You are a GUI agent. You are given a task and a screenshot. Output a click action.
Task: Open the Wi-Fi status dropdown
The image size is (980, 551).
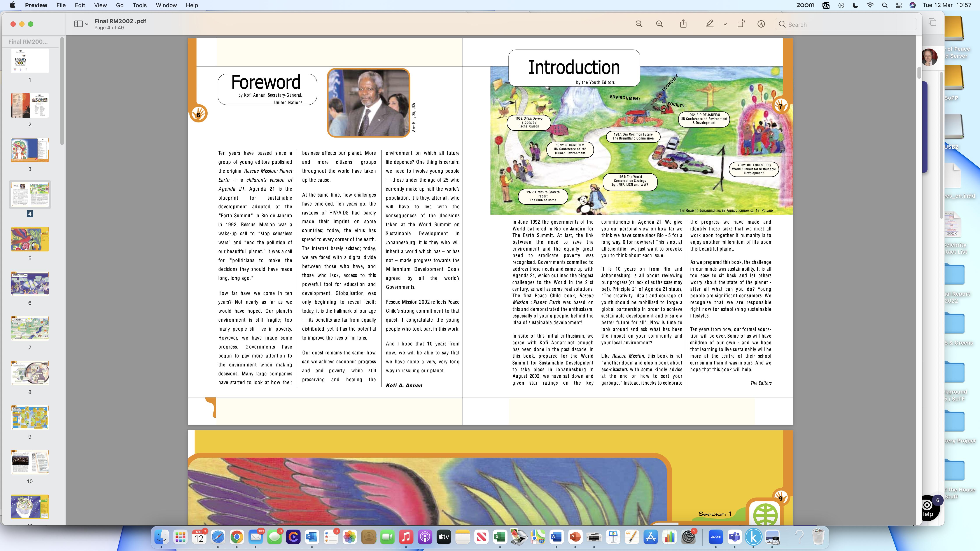[x=870, y=5]
